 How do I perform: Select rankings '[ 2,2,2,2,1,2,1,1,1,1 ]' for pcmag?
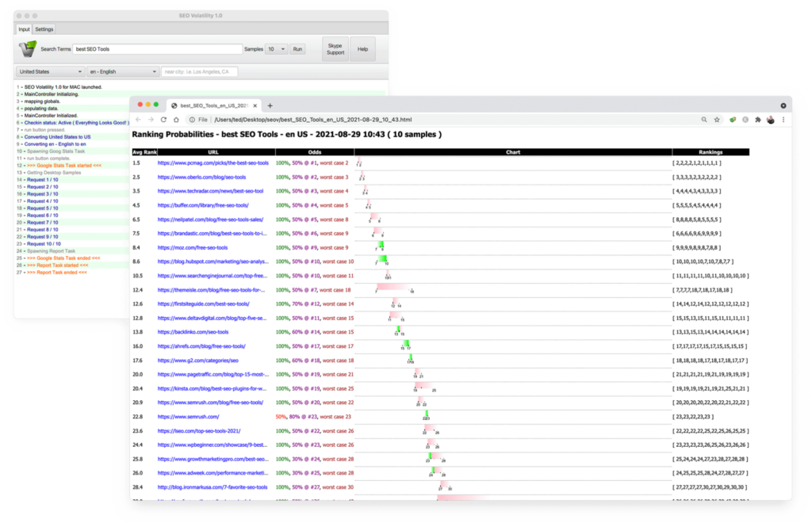point(696,163)
